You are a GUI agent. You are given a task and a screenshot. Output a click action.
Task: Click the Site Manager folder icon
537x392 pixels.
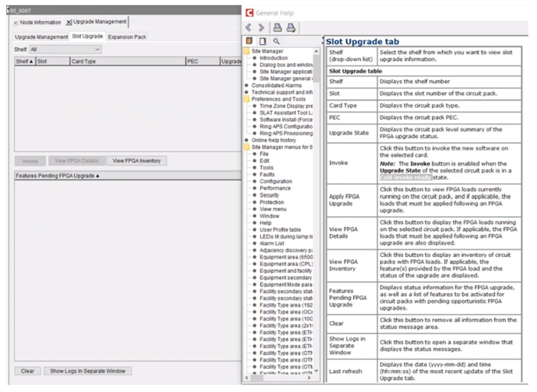247,51
